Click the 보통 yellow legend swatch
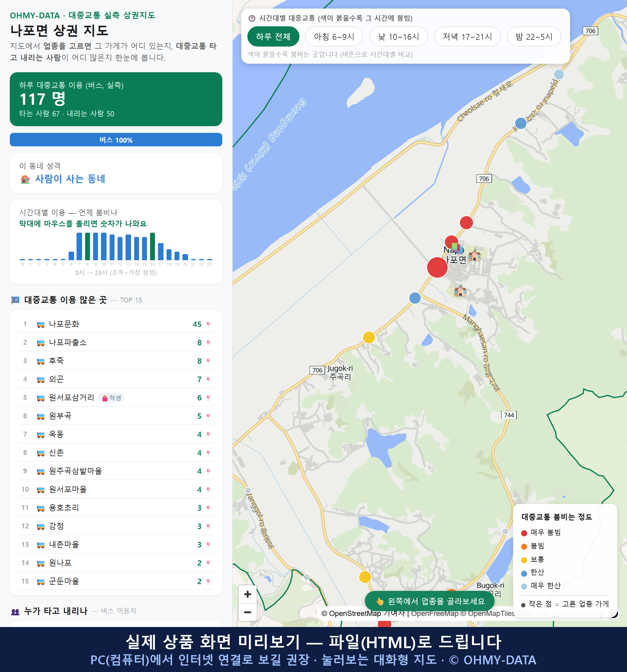The image size is (627, 672). click(524, 560)
